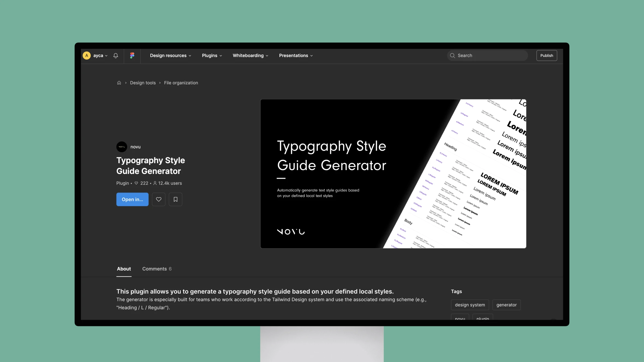Click the File organization breadcrumb link
Image resolution: width=644 pixels, height=362 pixels.
tap(181, 83)
